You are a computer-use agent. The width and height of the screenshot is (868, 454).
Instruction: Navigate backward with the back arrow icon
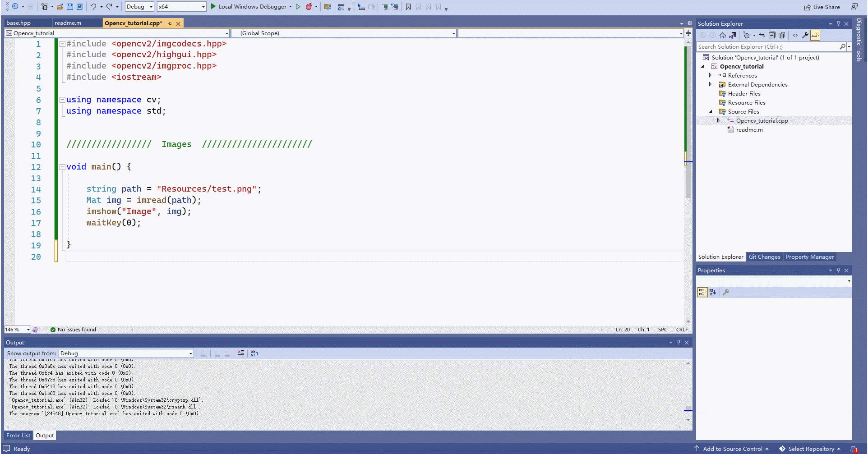(x=15, y=6)
